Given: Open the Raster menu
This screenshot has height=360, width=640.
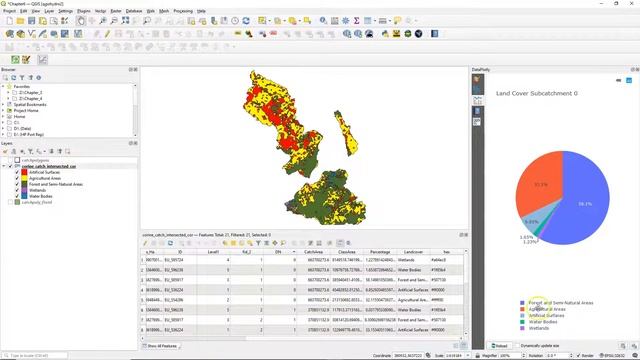Looking at the screenshot, I should coord(116,11).
